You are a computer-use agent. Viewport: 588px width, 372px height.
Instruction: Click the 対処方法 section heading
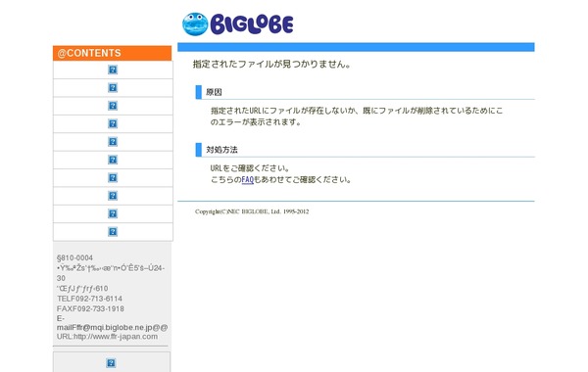pyautogui.click(x=221, y=150)
